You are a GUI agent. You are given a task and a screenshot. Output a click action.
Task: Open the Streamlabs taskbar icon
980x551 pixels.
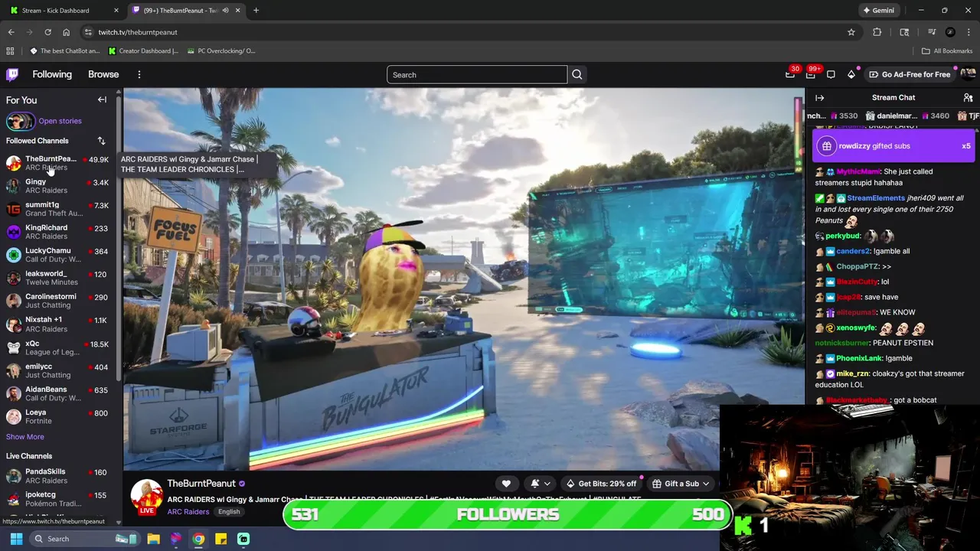coord(243,539)
